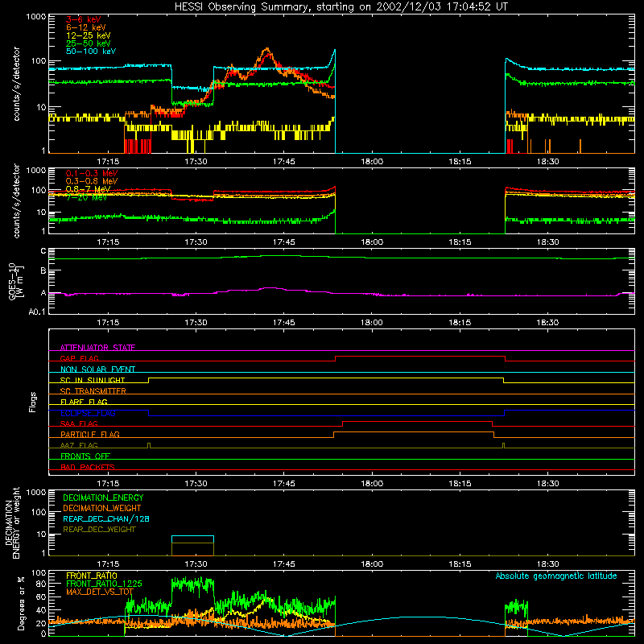Click the 18:30 tick label under the decimation panel
The image size is (644, 644).
tap(547, 564)
